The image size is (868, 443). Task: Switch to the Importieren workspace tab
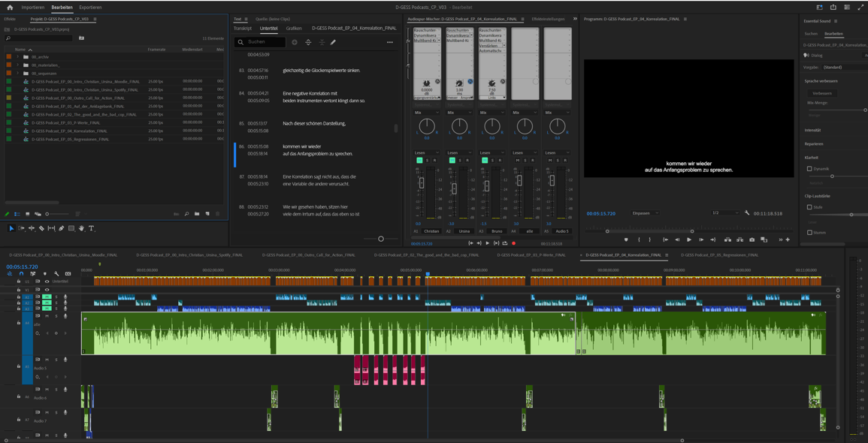click(33, 8)
